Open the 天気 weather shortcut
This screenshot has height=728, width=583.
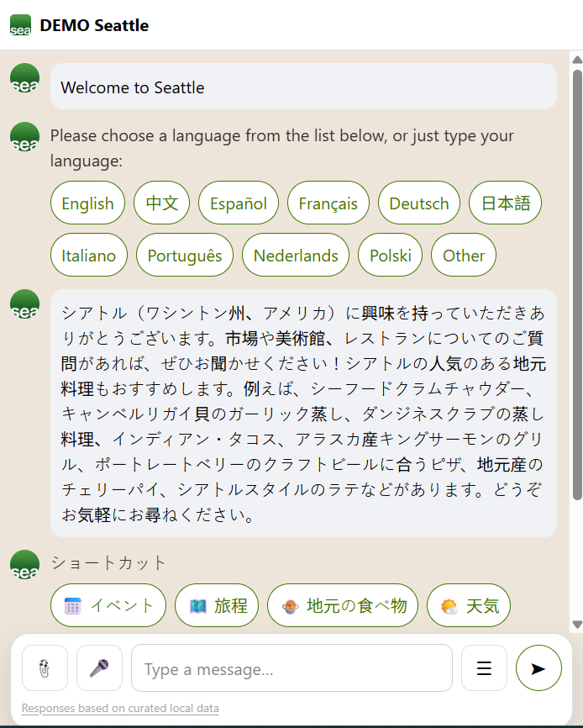[469, 605]
